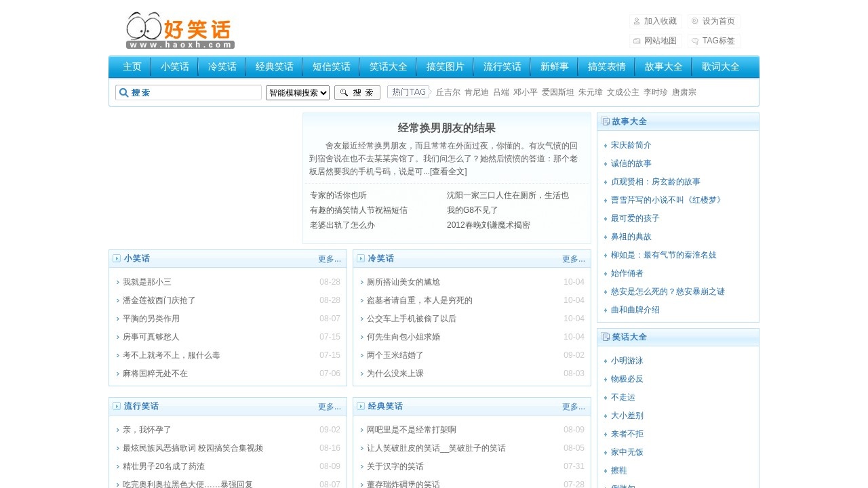Viewport: 868px width, 488px height.
Task: Open the 宋庆龄简介 story link
Action: (x=631, y=144)
